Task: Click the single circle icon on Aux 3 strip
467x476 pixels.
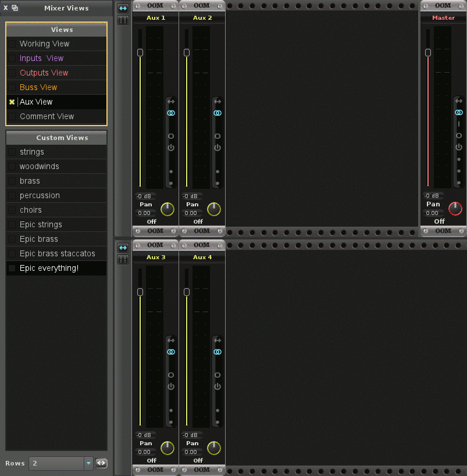Action: [x=171, y=375]
